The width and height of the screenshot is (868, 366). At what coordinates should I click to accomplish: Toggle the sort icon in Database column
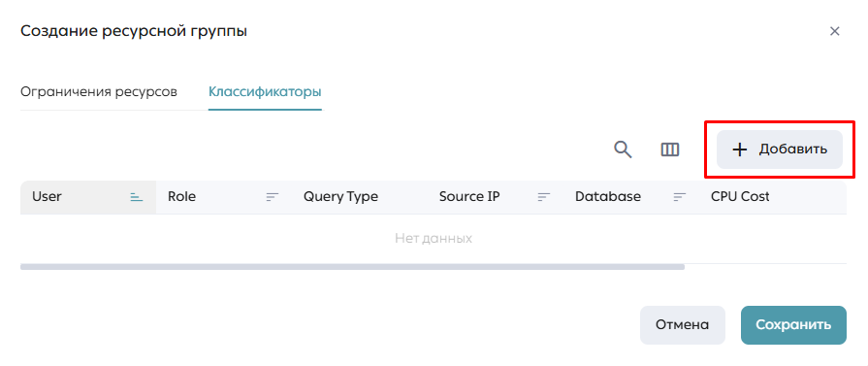point(679,197)
